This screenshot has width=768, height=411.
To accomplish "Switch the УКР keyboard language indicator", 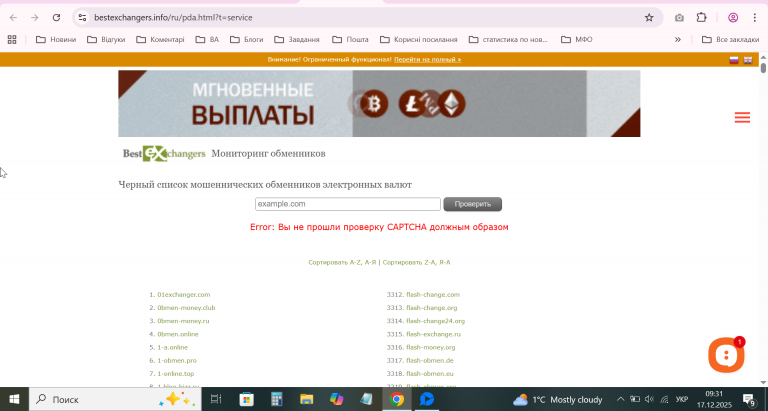I will (681, 399).
